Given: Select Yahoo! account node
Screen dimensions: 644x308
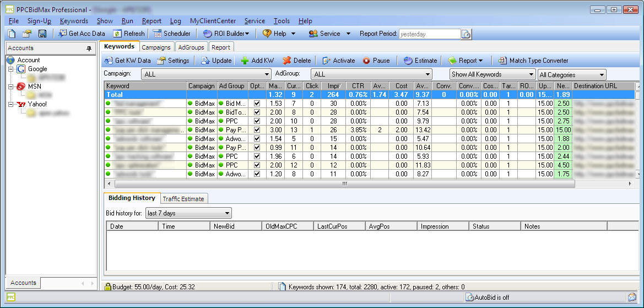Looking at the screenshot, I should click(31, 104).
